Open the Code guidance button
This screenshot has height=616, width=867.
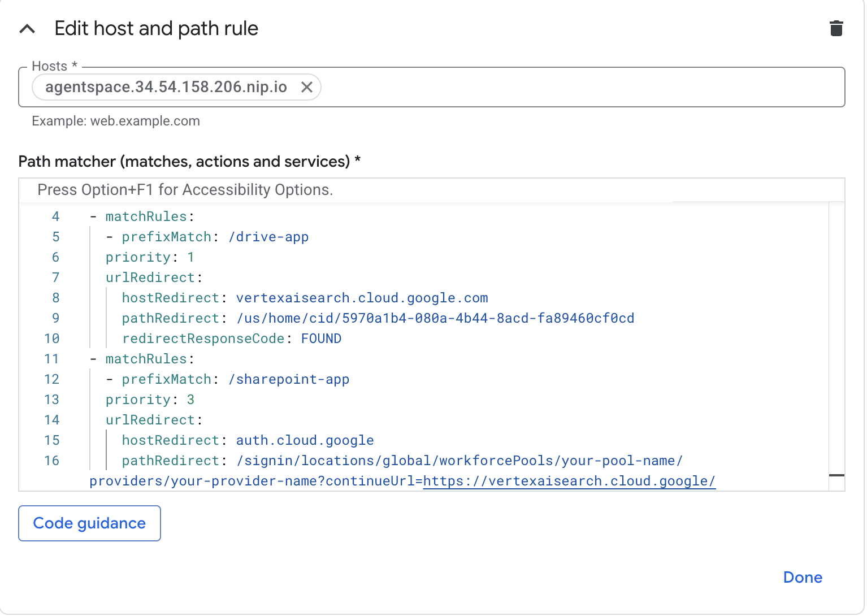[89, 523]
